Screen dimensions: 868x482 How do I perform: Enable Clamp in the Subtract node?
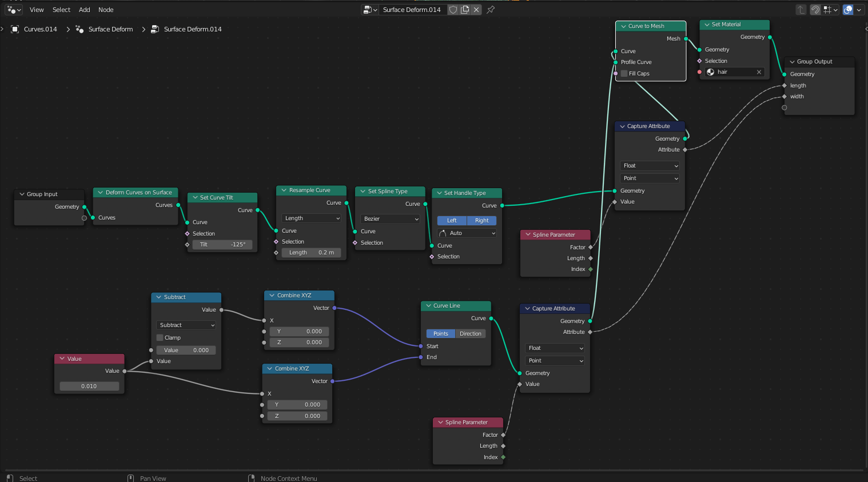pos(160,337)
